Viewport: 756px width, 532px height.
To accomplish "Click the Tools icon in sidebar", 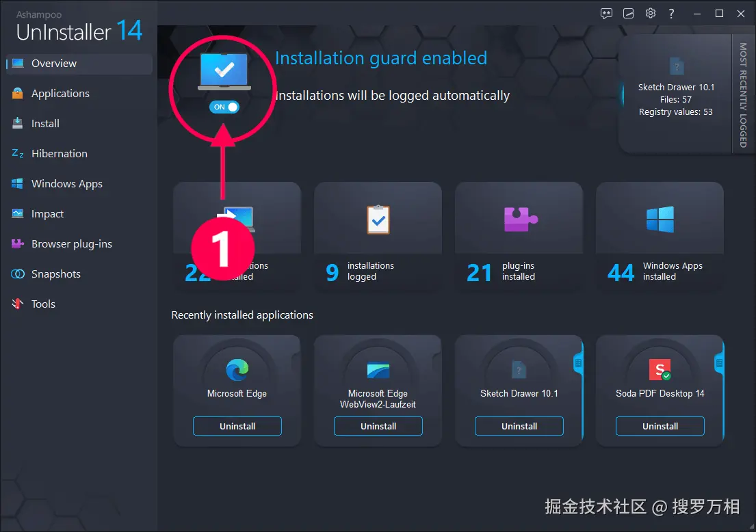I will coord(18,304).
